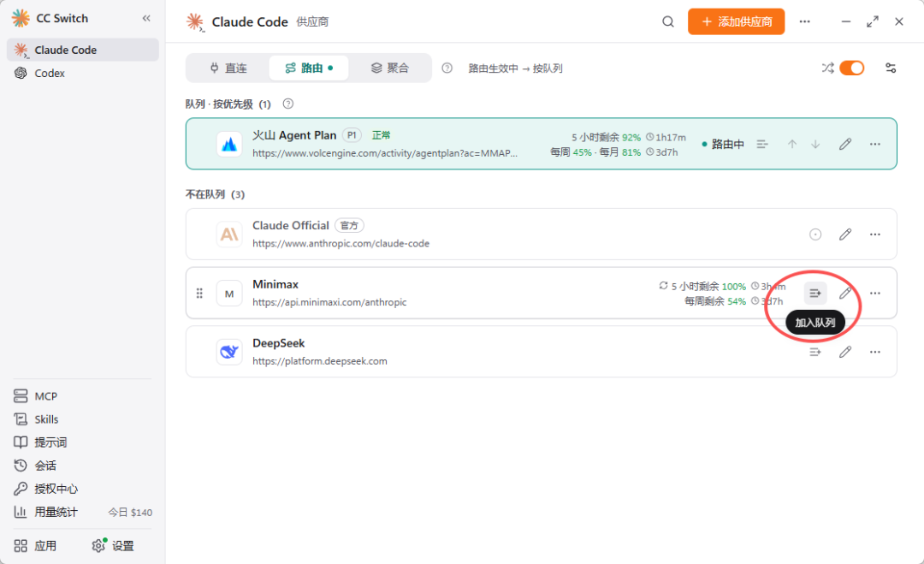Screen dimensions: 924x564
Task: Switch to 聚合 aggregate tab
Action: (389, 68)
